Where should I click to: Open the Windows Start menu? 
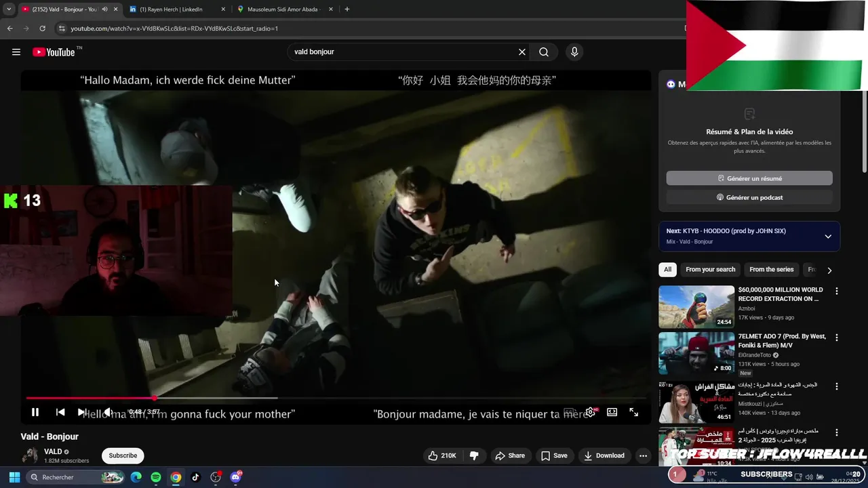coord(14,477)
